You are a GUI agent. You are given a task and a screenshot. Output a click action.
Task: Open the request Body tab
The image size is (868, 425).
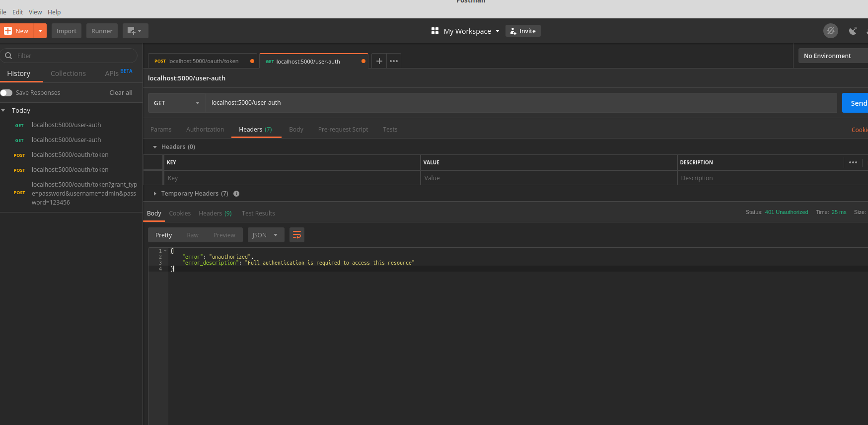click(296, 130)
